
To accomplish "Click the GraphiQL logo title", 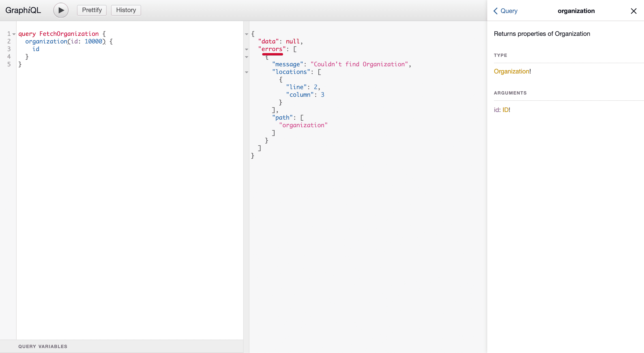I will 23,10.
